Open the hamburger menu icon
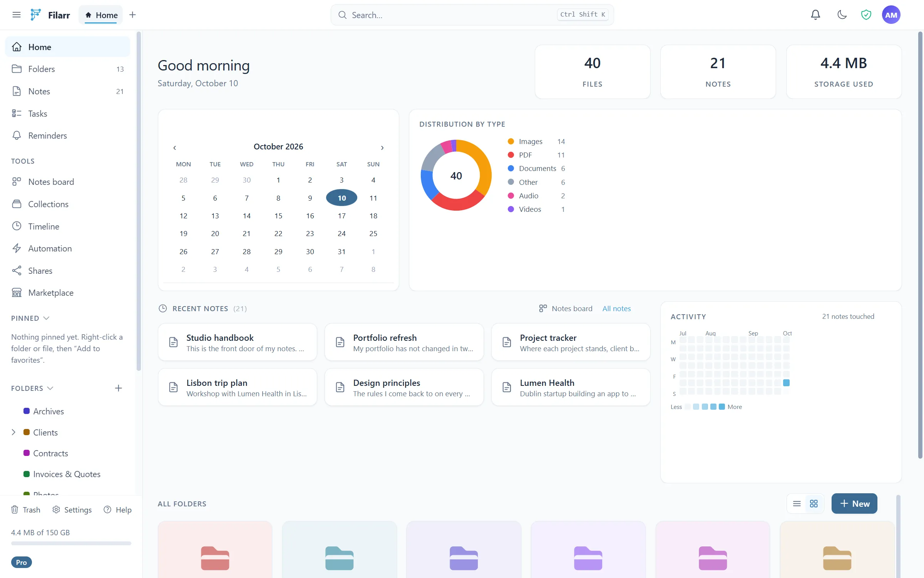Image resolution: width=924 pixels, height=578 pixels. [16, 15]
